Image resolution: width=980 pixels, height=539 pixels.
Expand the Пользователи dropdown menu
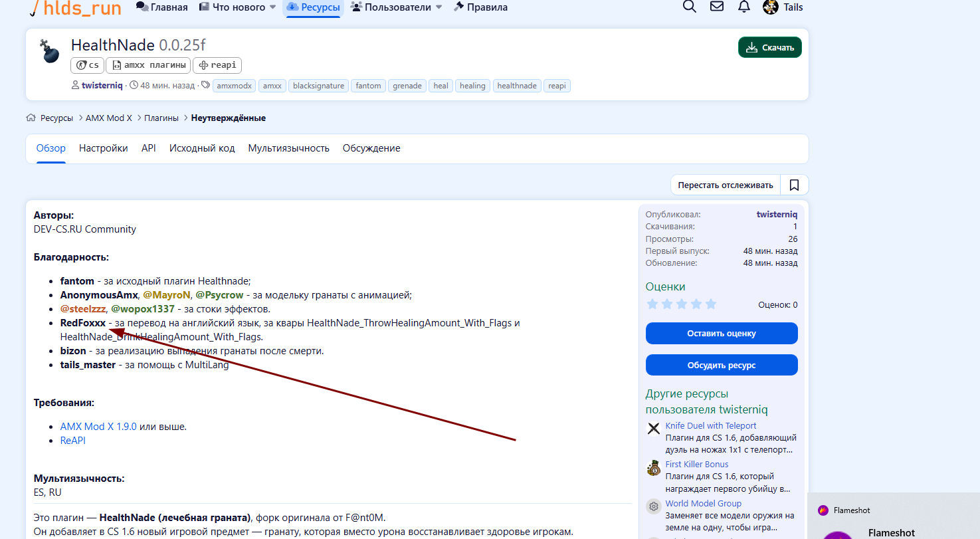pyautogui.click(x=438, y=7)
